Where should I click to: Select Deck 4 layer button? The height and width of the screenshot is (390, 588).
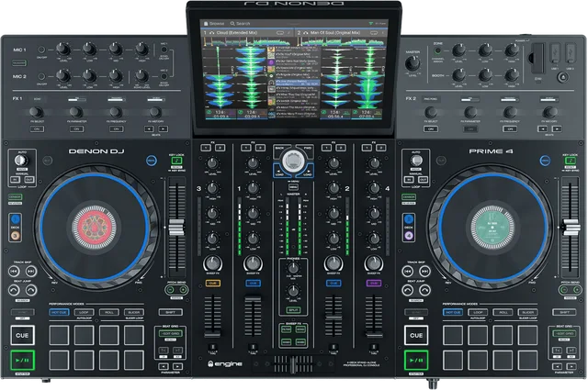tap(409, 235)
